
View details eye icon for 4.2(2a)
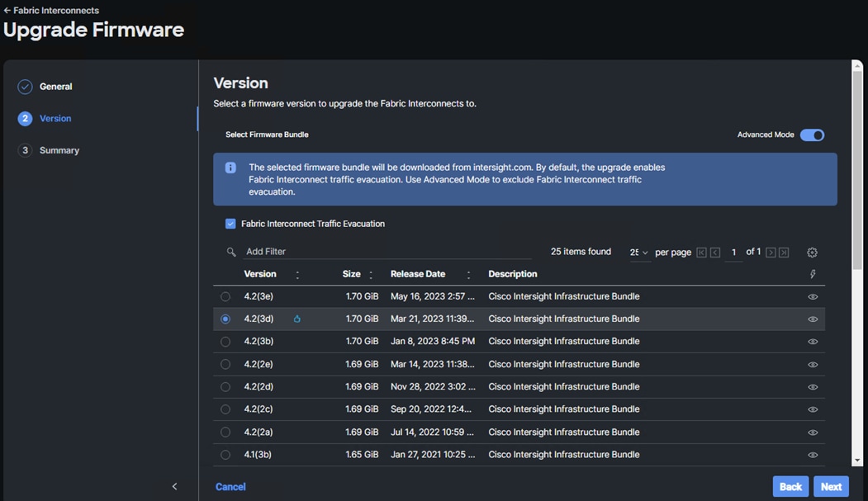(x=813, y=432)
